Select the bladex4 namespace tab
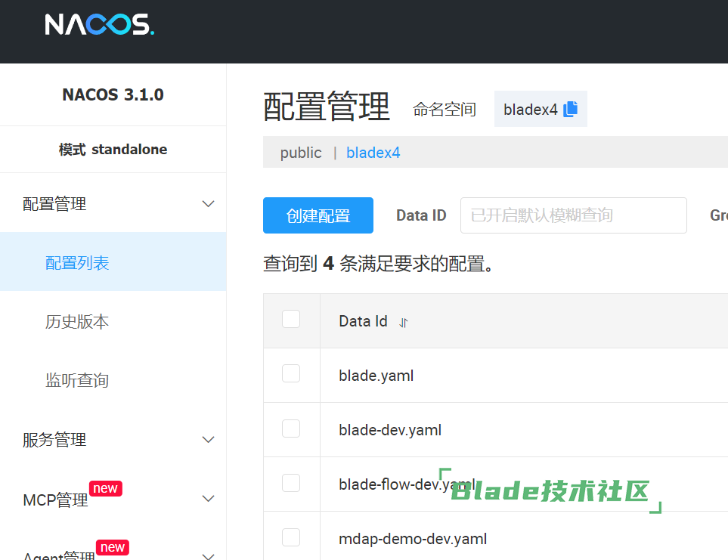This screenshot has height=560, width=728. pos(373,153)
